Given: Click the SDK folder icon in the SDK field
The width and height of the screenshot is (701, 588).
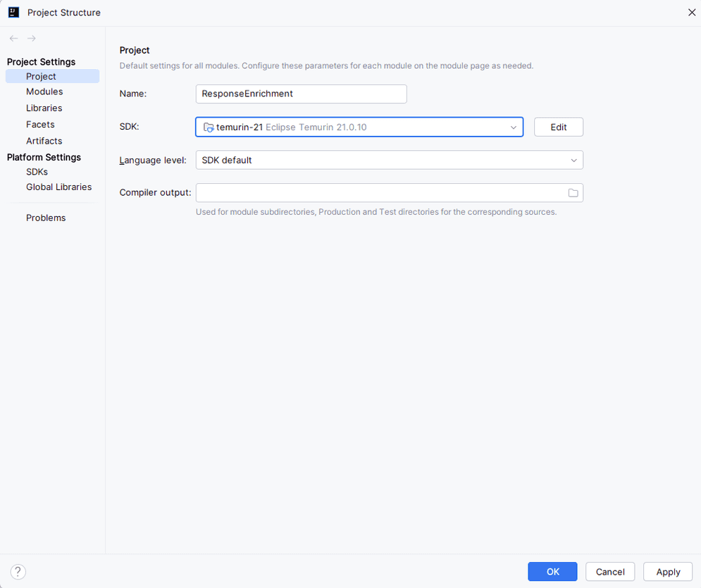Looking at the screenshot, I should pos(209,127).
